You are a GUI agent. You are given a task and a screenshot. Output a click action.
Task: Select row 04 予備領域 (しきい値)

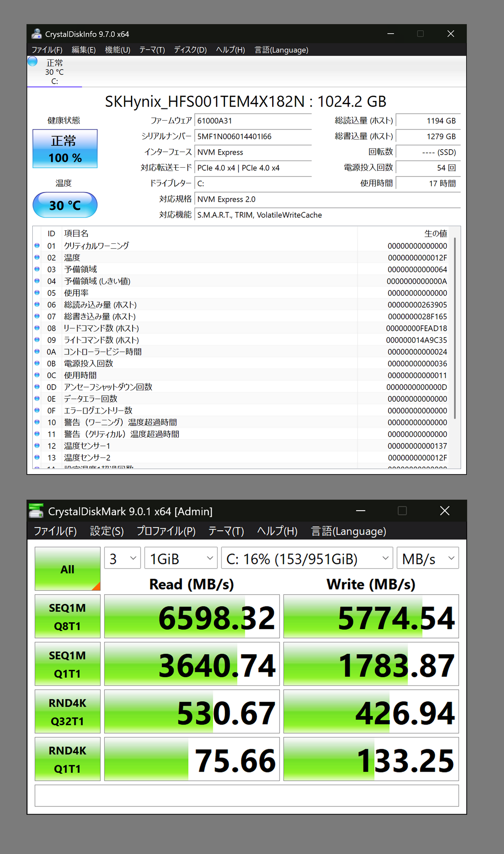click(x=241, y=281)
